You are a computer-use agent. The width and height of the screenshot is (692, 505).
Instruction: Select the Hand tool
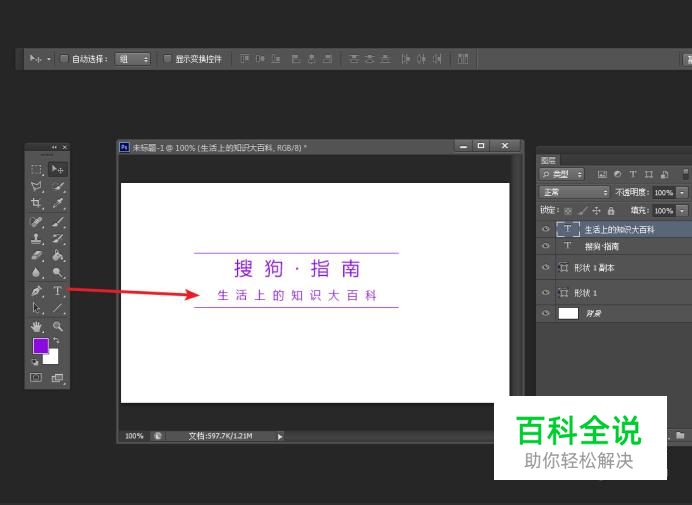[x=36, y=327]
